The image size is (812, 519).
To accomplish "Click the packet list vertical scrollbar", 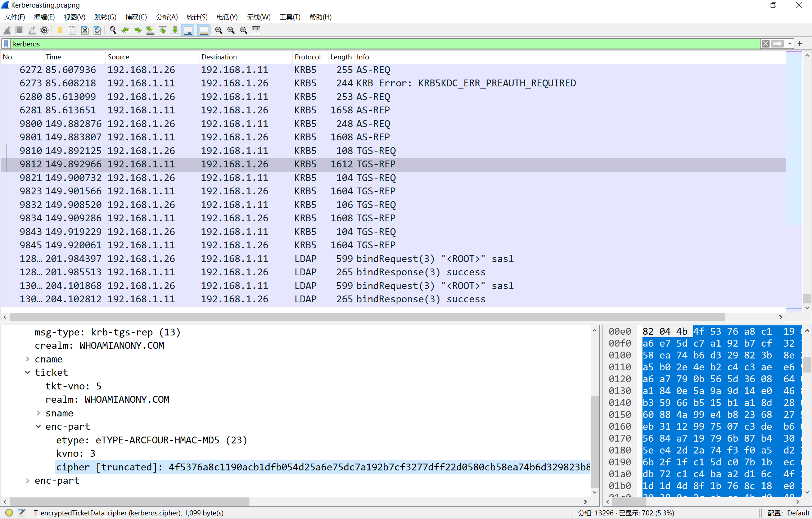I will click(807, 298).
